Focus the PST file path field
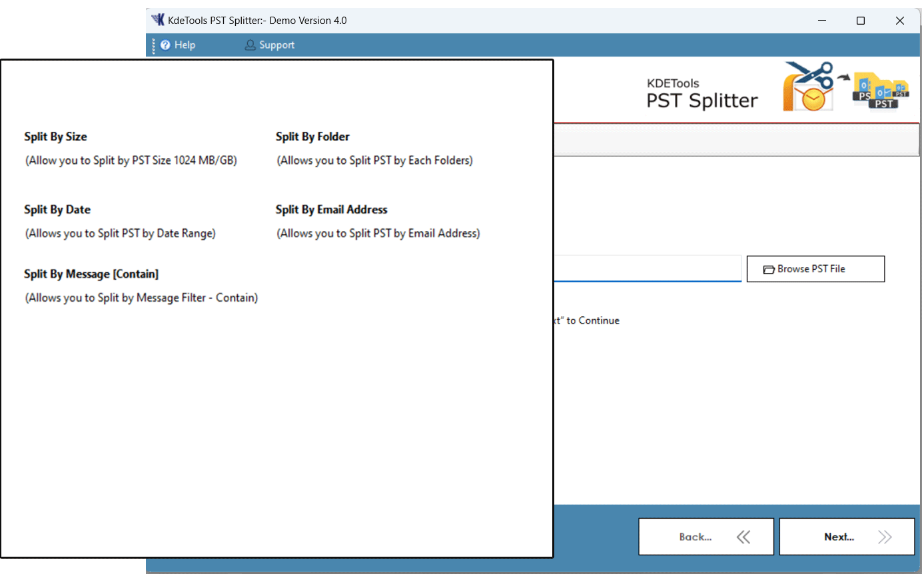This screenshot has width=922, height=588. [647, 268]
